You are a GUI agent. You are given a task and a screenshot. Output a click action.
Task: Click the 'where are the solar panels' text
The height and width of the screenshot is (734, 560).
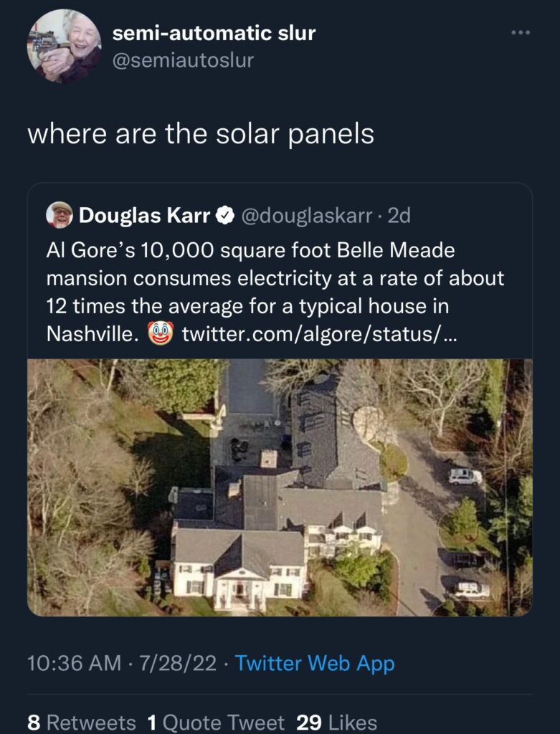click(201, 134)
